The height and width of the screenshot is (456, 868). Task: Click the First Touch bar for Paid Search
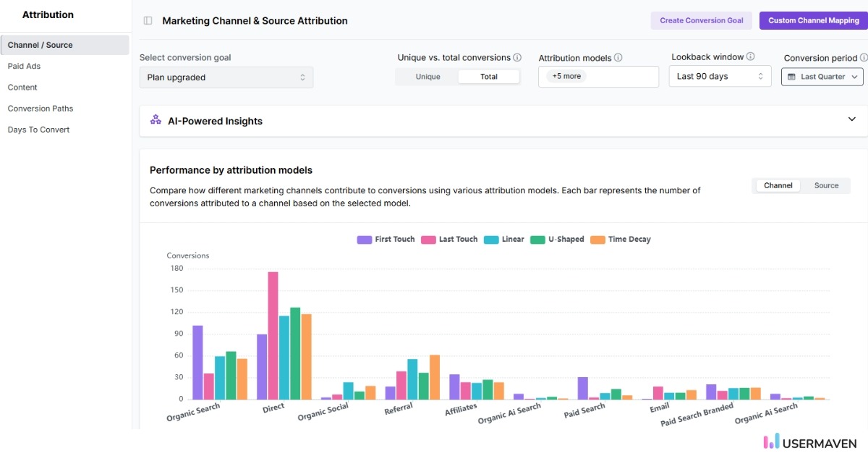click(x=583, y=388)
